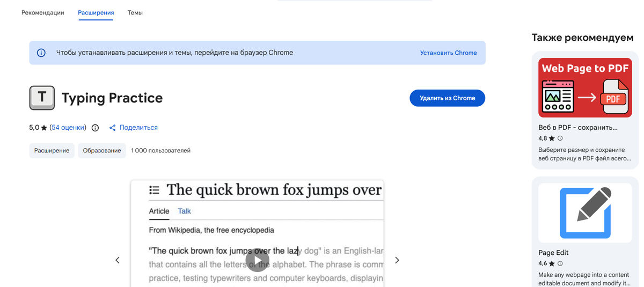Click the Typing Practice title heading
The height and width of the screenshot is (287, 644).
tap(112, 98)
